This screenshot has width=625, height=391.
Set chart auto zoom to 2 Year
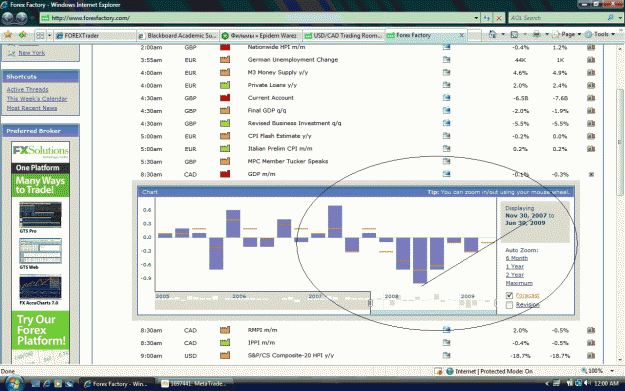515,275
